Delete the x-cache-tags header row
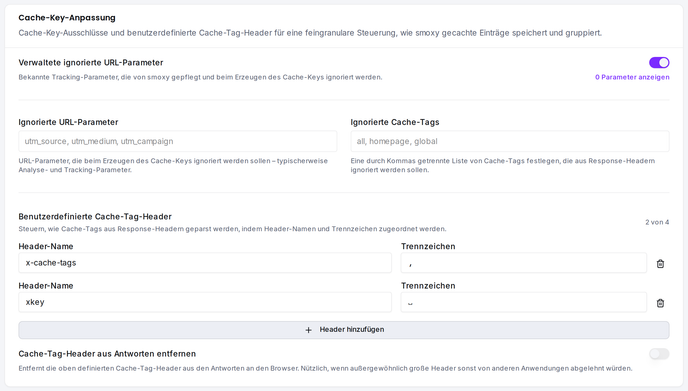The width and height of the screenshot is (688, 391). click(x=660, y=263)
